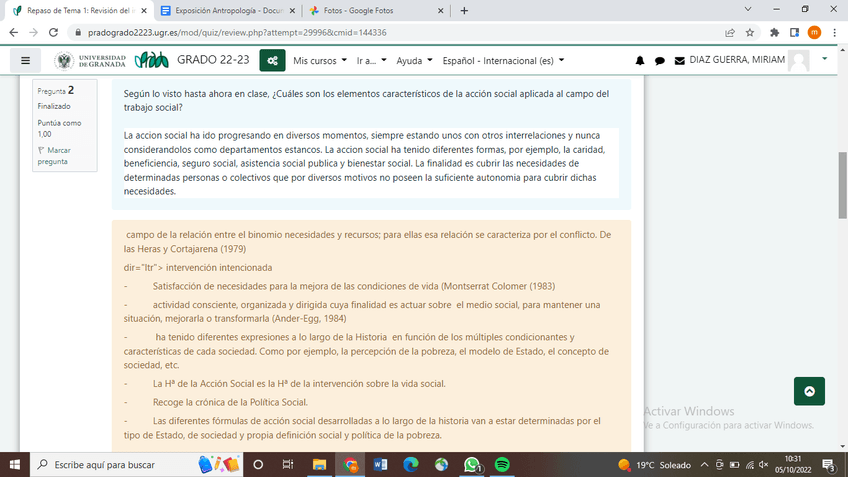Click 'Recoge la crónica de la Política Social.' line
Screen dimensions: 848x477
[x=230, y=402]
